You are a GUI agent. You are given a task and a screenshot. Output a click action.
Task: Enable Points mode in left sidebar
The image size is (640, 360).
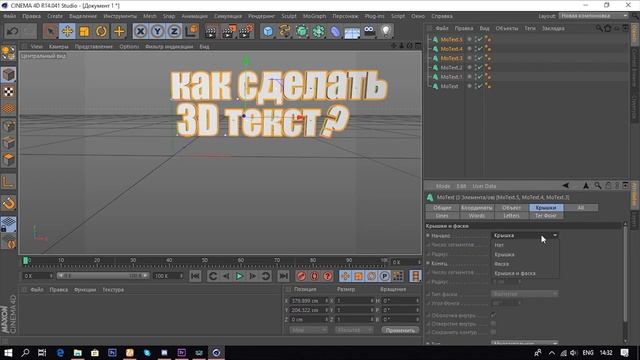(x=9, y=126)
